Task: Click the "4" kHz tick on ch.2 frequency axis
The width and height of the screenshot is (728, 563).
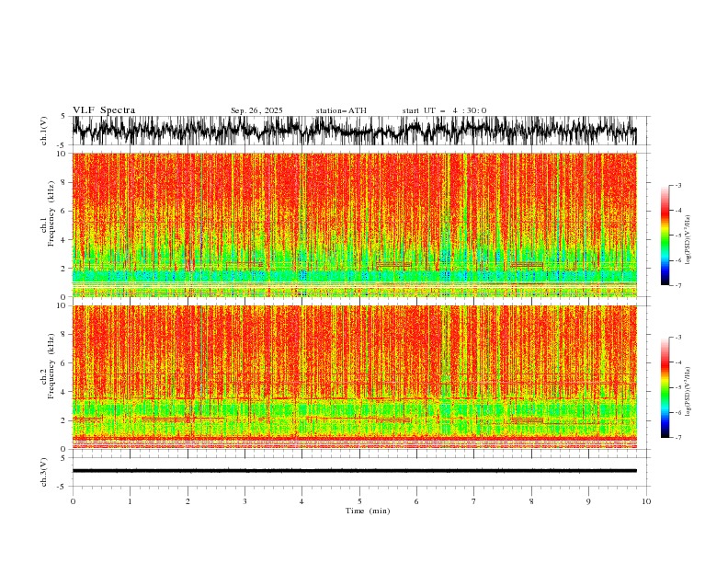Action: pyautogui.click(x=63, y=392)
